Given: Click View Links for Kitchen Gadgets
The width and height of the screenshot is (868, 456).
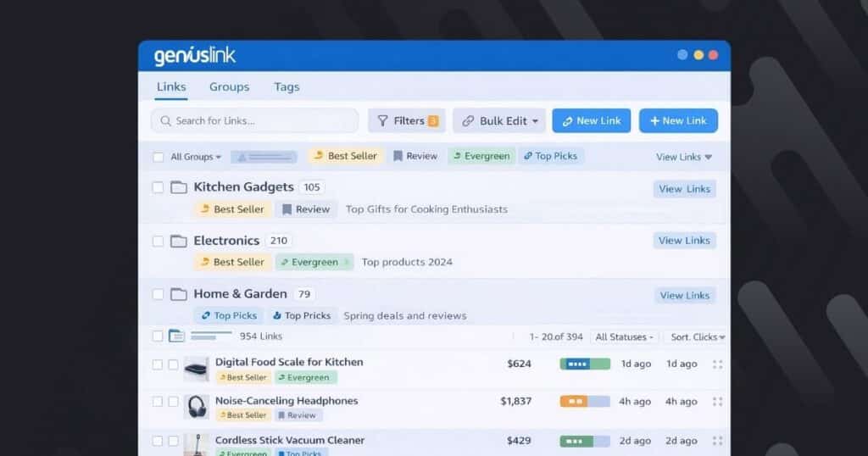Looking at the screenshot, I should pyautogui.click(x=684, y=189).
